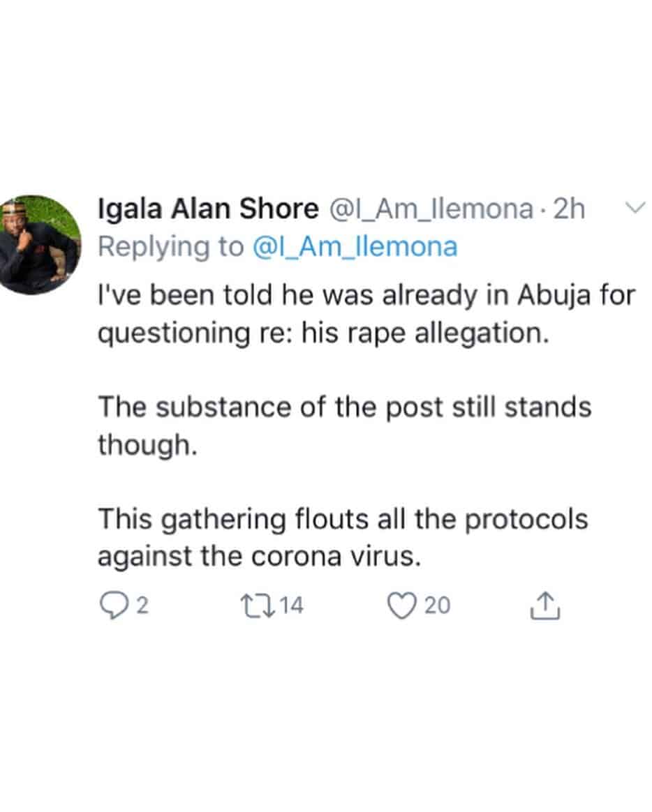Retweet using the arrows icon
The image size is (652, 812).
click(x=258, y=606)
